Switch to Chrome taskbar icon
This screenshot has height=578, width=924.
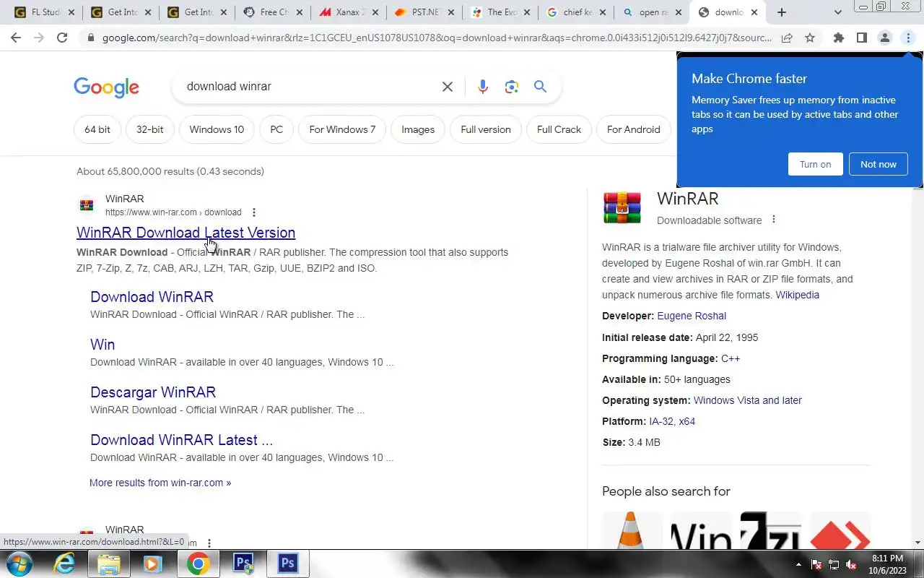point(198,564)
